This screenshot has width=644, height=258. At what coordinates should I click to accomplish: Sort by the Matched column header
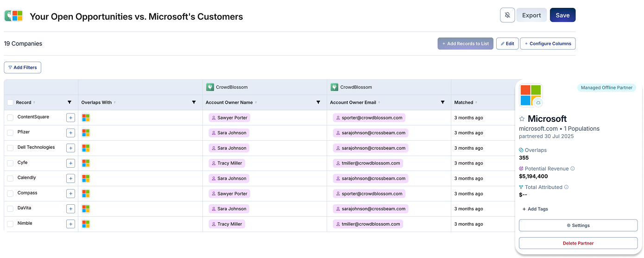[x=466, y=102]
